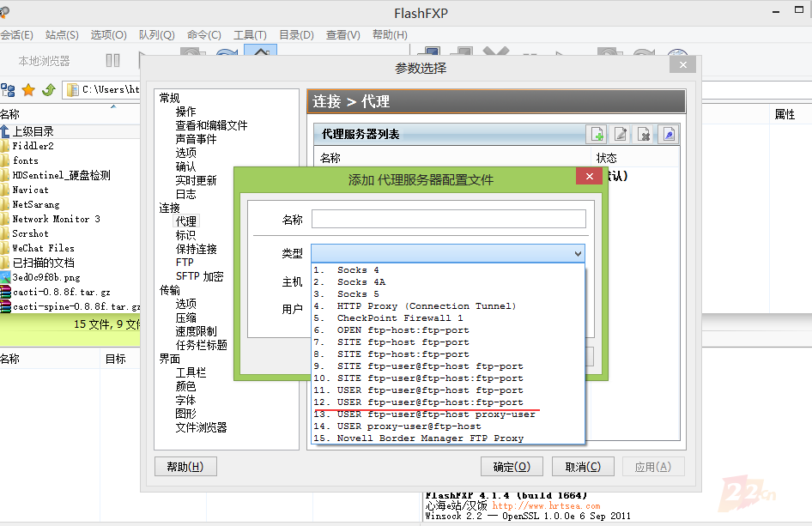This screenshot has height=526, width=812.
Task: Select 日志 tree item
Action: point(185,194)
